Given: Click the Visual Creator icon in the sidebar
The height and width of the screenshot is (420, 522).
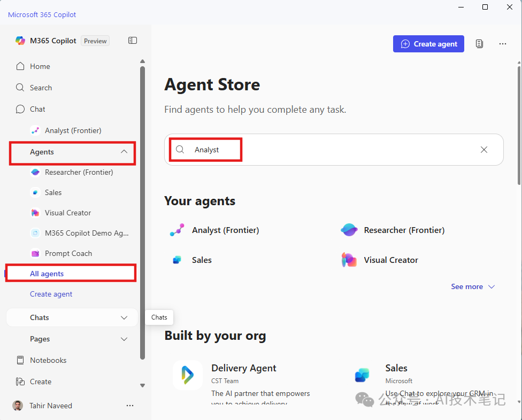Looking at the screenshot, I should coord(35,213).
